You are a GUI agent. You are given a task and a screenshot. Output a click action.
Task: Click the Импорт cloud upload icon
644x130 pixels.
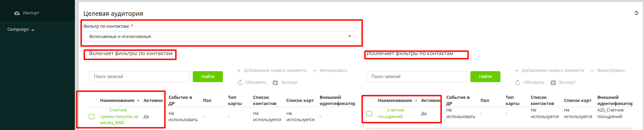17,13
